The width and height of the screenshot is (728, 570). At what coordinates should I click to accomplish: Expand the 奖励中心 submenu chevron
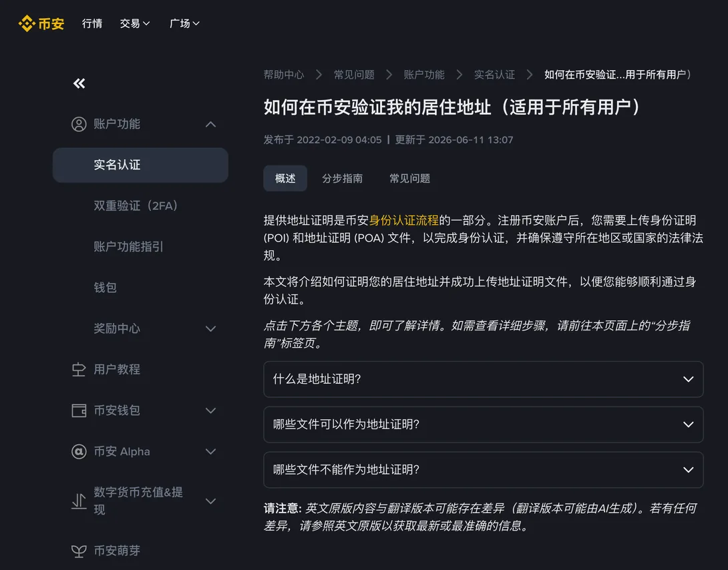[x=210, y=329]
